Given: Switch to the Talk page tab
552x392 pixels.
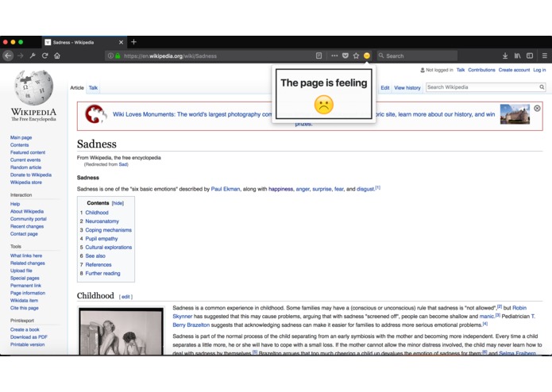Looking at the screenshot, I should coord(93,88).
